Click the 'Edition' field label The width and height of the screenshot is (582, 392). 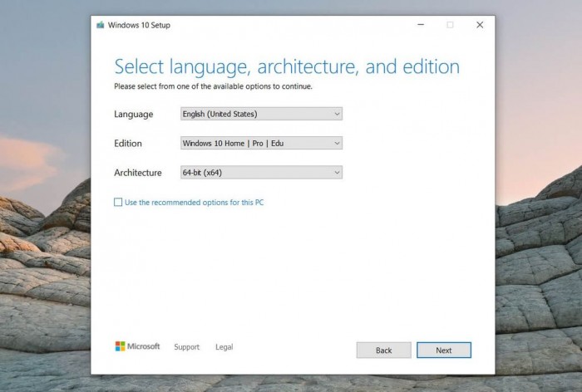pyautogui.click(x=128, y=143)
